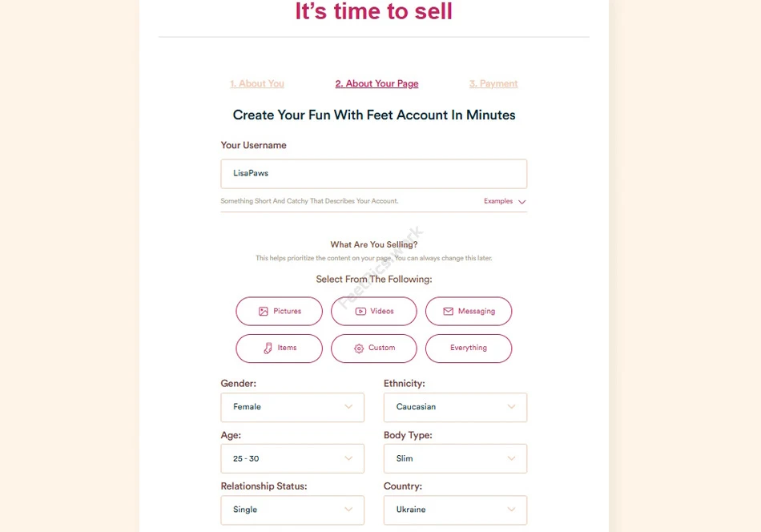The height and width of the screenshot is (532, 761).
Task: Click the sock icon in Items option
Action: (x=268, y=349)
